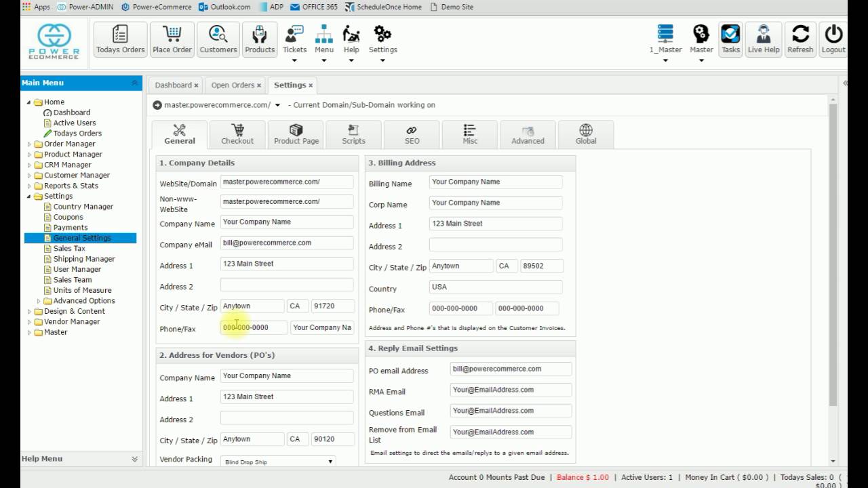Click the WebSite/Domain input field
The width and height of the screenshot is (868, 488).
click(x=287, y=182)
